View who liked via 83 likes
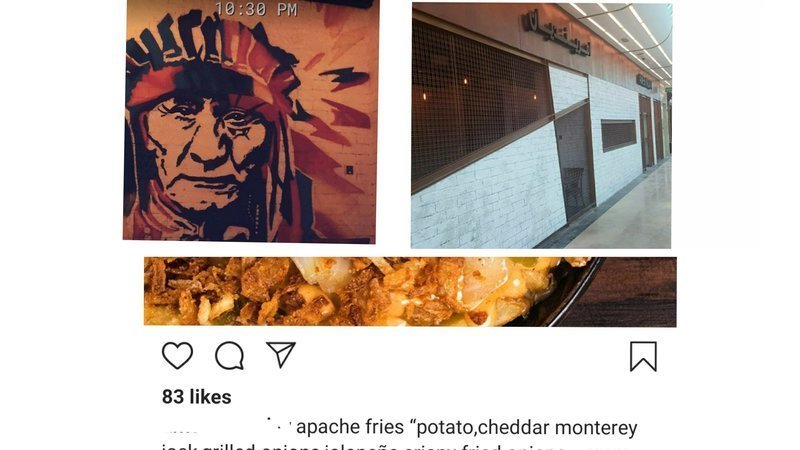The height and width of the screenshot is (450, 800). pyautogui.click(x=196, y=397)
